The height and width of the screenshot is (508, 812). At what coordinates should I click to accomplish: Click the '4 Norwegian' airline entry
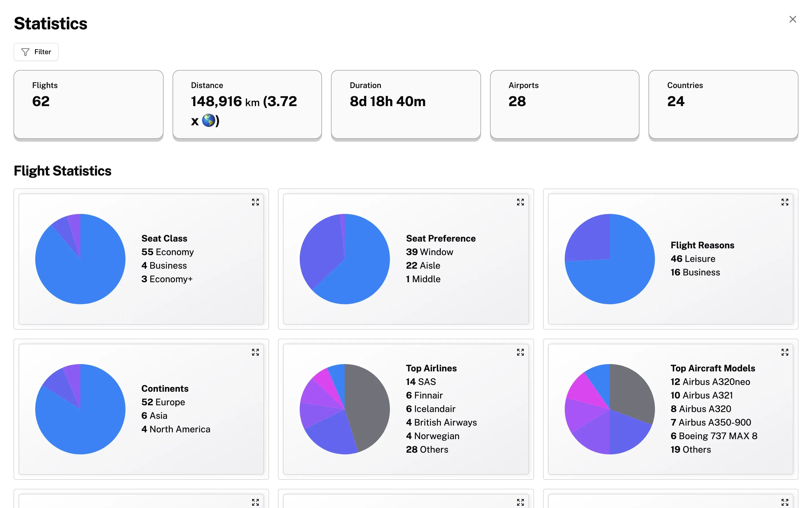click(x=433, y=436)
